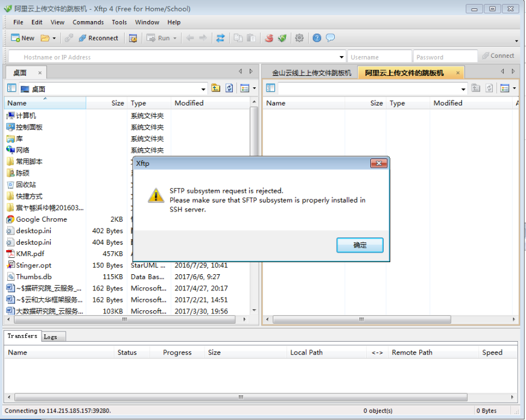526x420 pixels.
Task: Sort local files by the Size column
Action: 106,103
